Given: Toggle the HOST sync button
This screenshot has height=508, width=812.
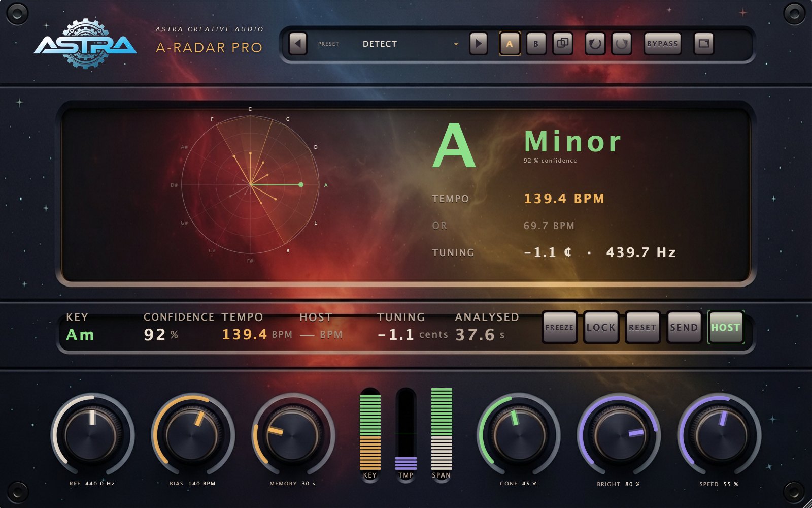Looking at the screenshot, I should pyautogui.click(x=726, y=328).
